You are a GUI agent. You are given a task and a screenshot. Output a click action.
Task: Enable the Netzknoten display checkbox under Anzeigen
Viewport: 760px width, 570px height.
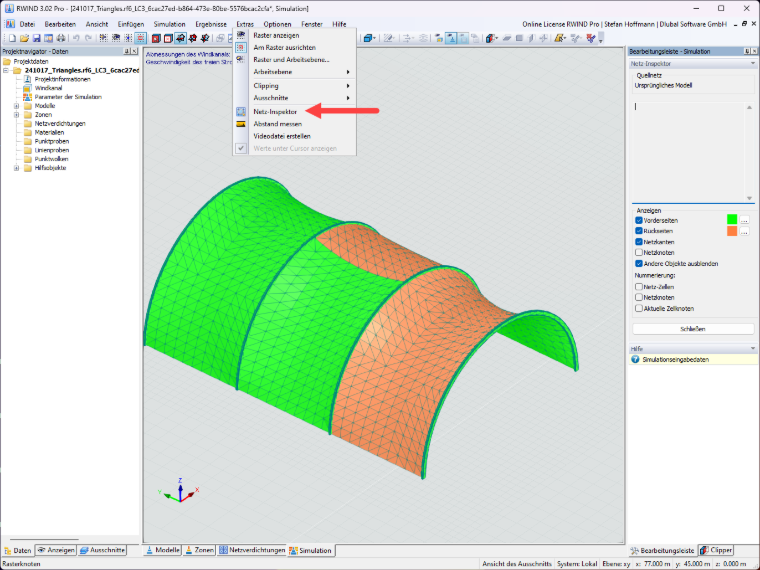[x=639, y=253]
